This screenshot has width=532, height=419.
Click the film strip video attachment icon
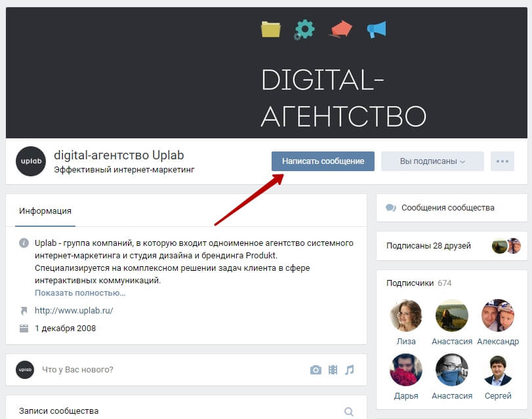pos(333,370)
